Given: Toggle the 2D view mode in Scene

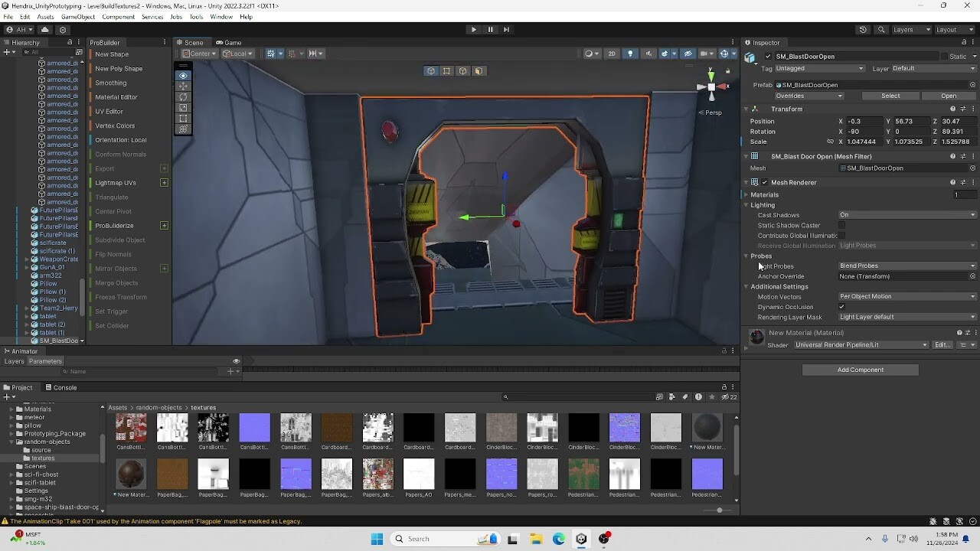Looking at the screenshot, I should (x=611, y=54).
